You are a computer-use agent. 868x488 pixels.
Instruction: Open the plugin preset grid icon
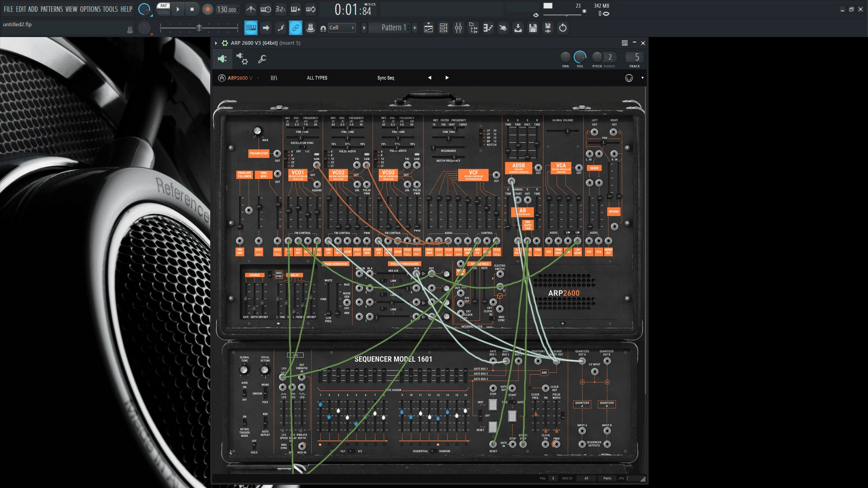625,43
